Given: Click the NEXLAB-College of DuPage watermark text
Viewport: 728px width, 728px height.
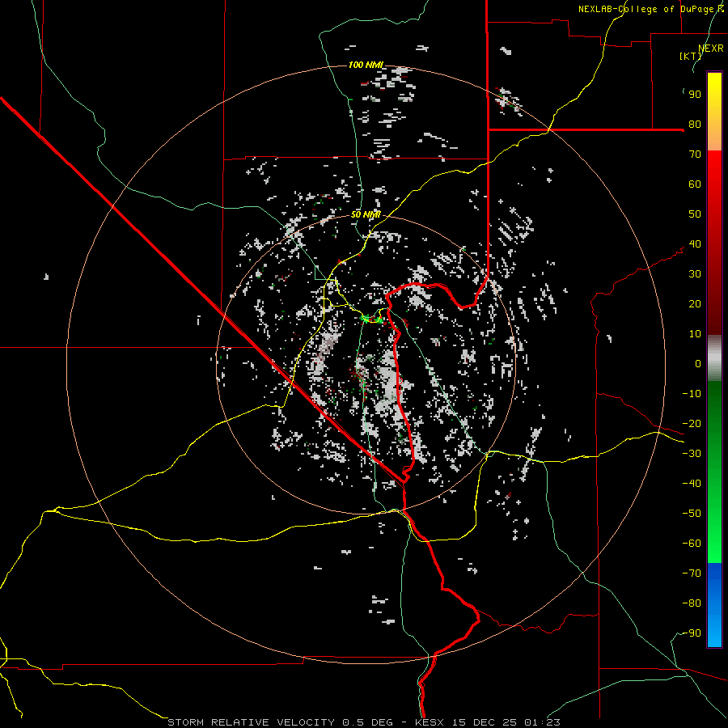Looking at the screenshot, I should pos(651,9).
